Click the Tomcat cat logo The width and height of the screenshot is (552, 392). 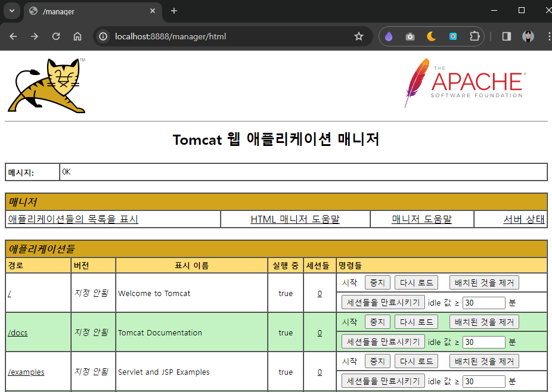pos(47,86)
